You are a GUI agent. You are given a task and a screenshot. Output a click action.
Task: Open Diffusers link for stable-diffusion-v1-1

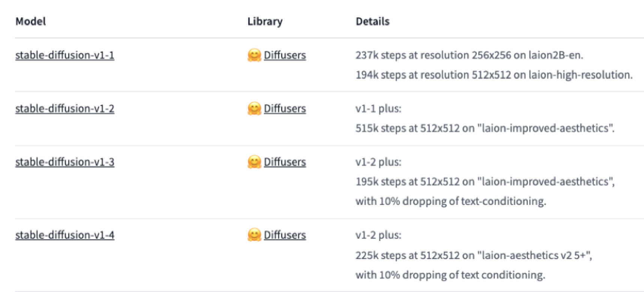tap(285, 55)
